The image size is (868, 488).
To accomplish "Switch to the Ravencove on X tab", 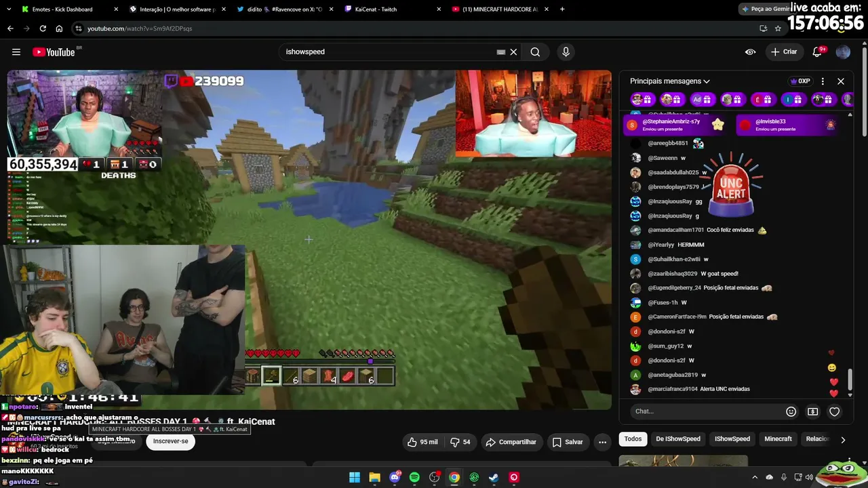I will (283, 9).
